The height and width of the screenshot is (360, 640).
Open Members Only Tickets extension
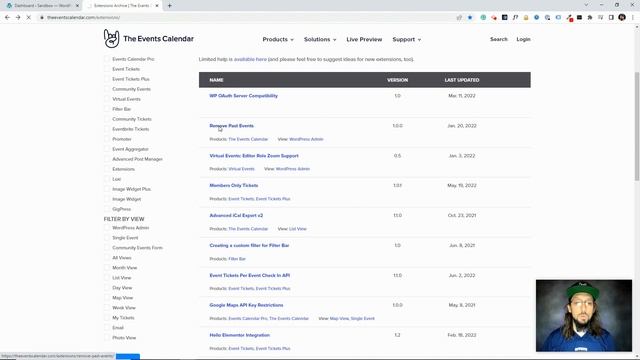click(x=233, y=185)
